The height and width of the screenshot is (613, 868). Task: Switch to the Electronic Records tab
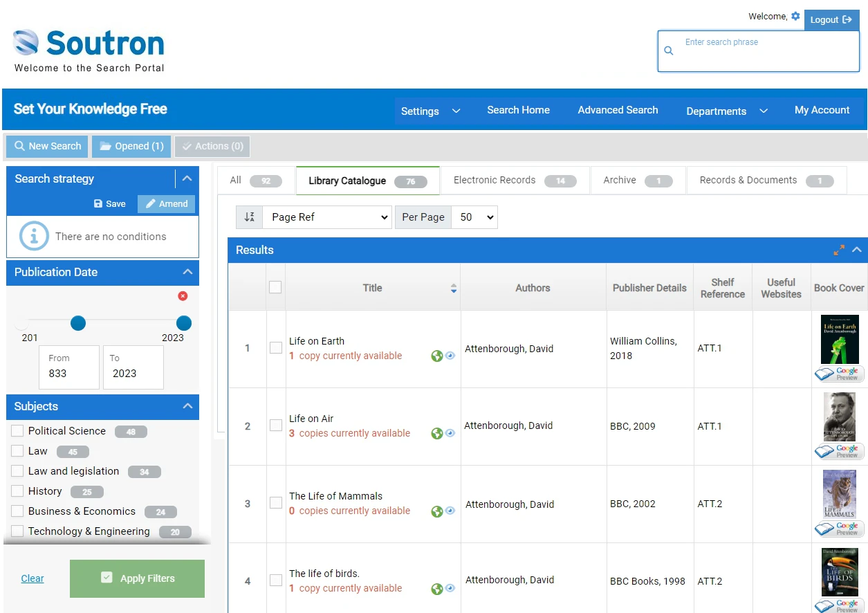pos(495,180)
